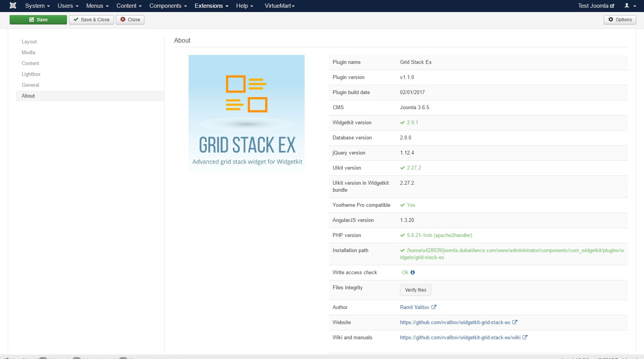Viewport: 644px width, 359px height.
Task: Click the Verify files button
Action: click(x=416, y=290)
